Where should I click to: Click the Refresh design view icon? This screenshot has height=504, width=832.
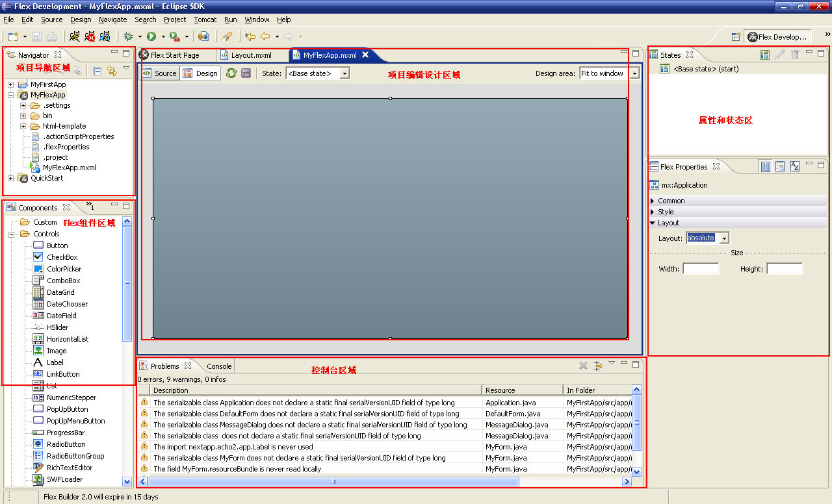pyautogui.click(x=231, y=73)
